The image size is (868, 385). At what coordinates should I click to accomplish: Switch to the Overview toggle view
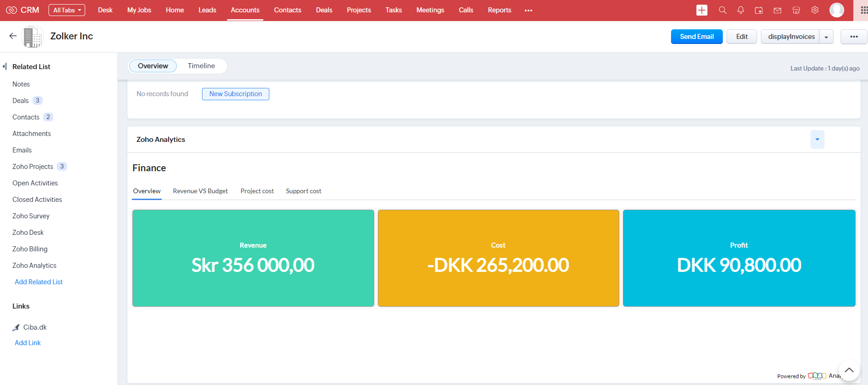tap(153, 66)
